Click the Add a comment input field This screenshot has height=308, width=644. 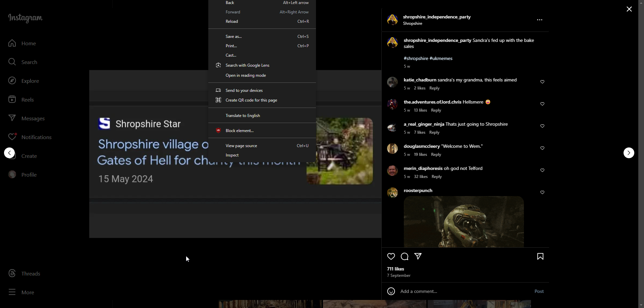coord(463,292)
